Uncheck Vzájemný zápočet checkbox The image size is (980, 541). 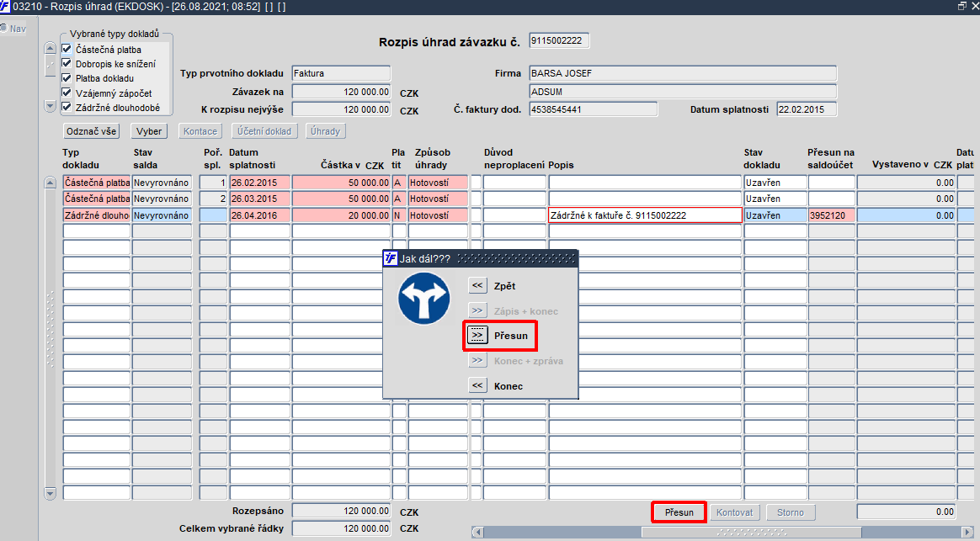tap(67, 93)
